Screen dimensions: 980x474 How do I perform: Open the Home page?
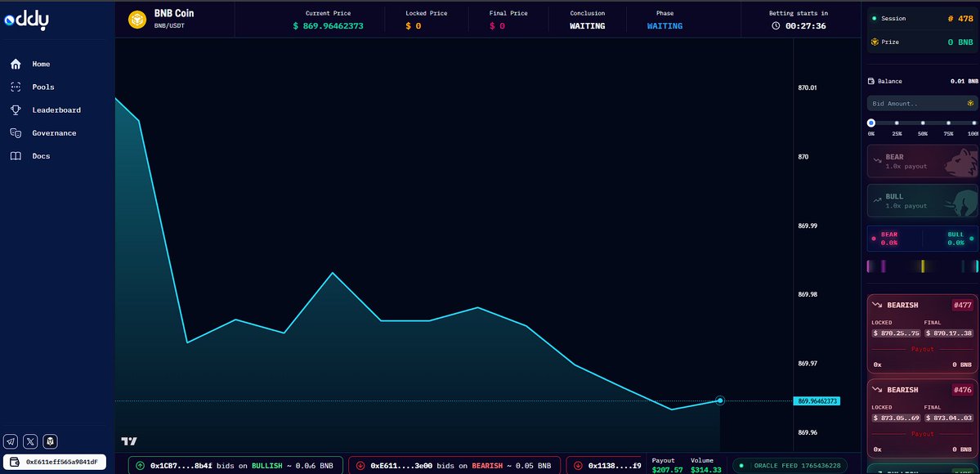[x=41, y=64]
